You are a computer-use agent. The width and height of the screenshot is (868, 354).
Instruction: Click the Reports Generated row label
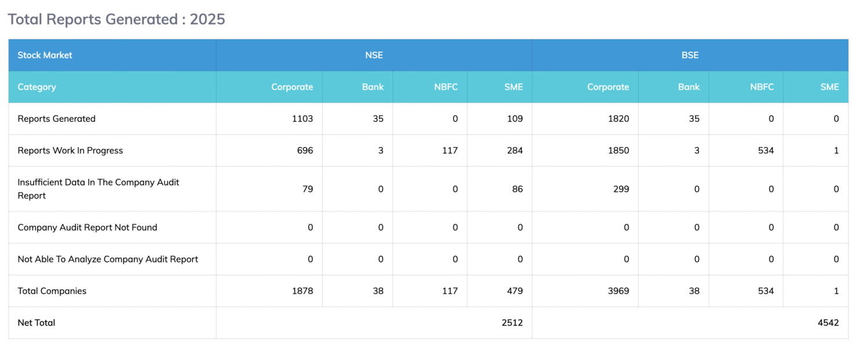coord(57,119)
